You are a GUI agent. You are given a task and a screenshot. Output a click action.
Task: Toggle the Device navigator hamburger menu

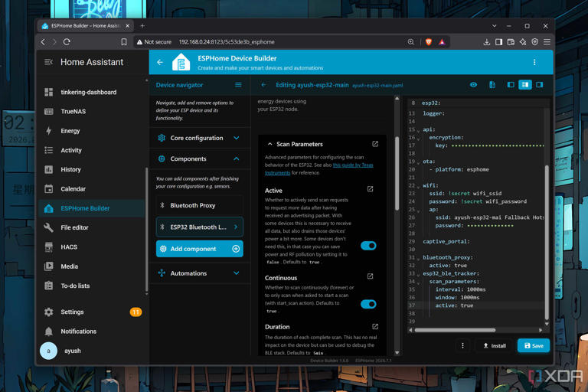click(238, 85)
